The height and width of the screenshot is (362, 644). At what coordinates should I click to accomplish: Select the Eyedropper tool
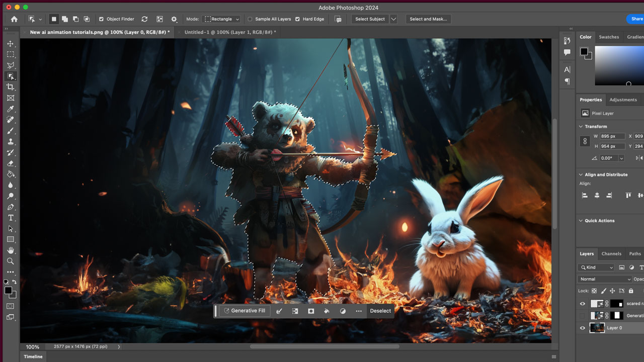[x=10, y=109]
